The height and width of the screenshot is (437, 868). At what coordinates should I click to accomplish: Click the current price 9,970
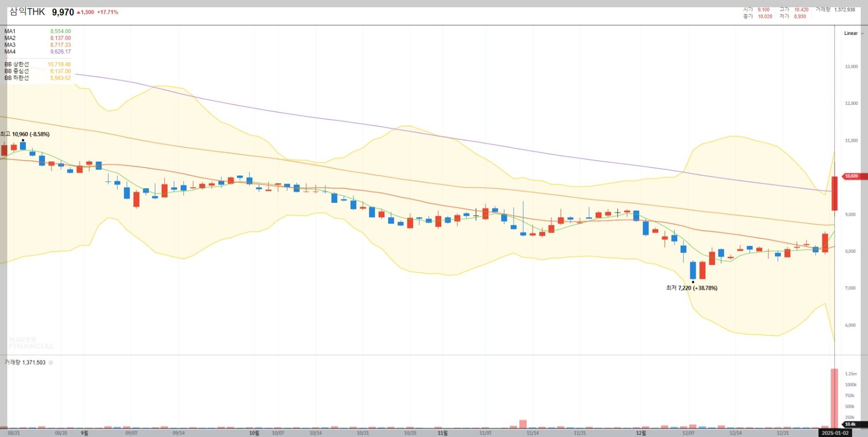click(63, 12)
